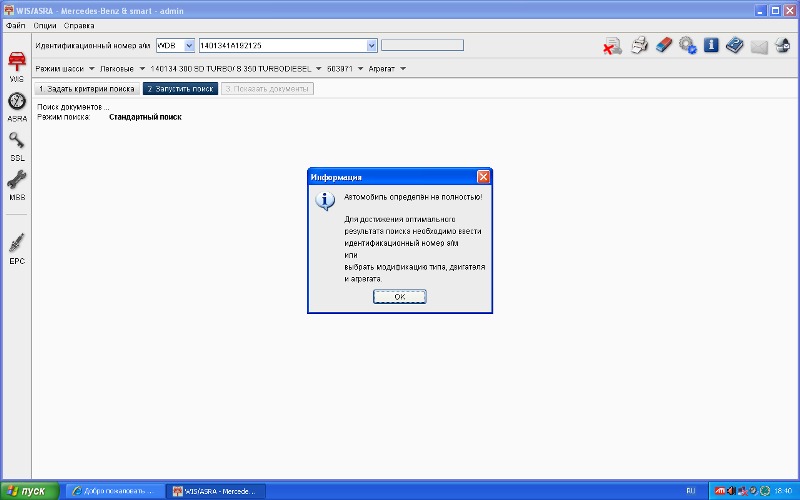Open the Файл menu
This screenshot has width=800, height=500.
click(x=16, y=26)
